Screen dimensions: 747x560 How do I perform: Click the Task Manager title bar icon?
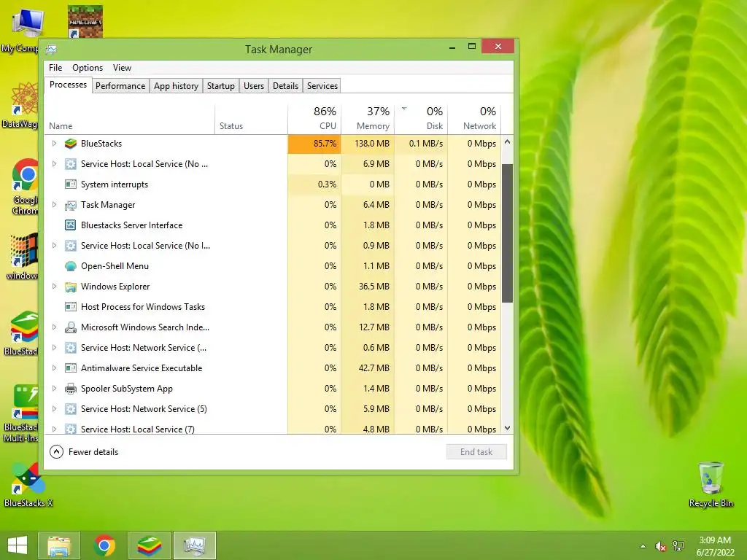point(52,49)
